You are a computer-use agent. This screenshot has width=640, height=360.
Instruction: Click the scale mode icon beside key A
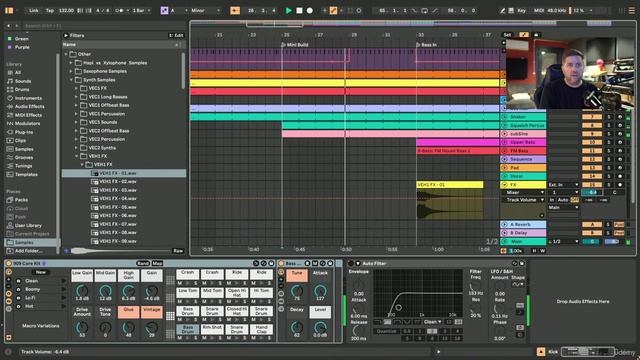coord(164,11)
